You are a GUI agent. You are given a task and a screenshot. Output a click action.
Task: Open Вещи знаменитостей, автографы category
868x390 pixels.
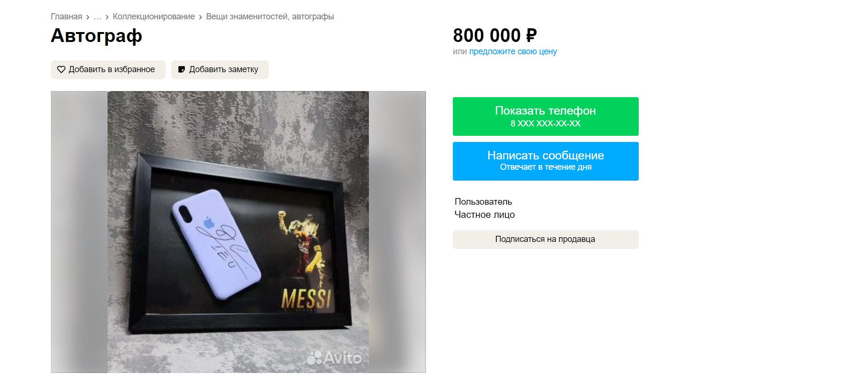[x=270, y=17]
